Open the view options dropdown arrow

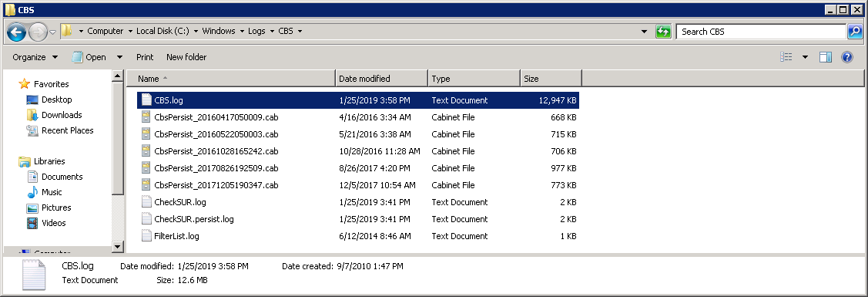pos(805,57)
